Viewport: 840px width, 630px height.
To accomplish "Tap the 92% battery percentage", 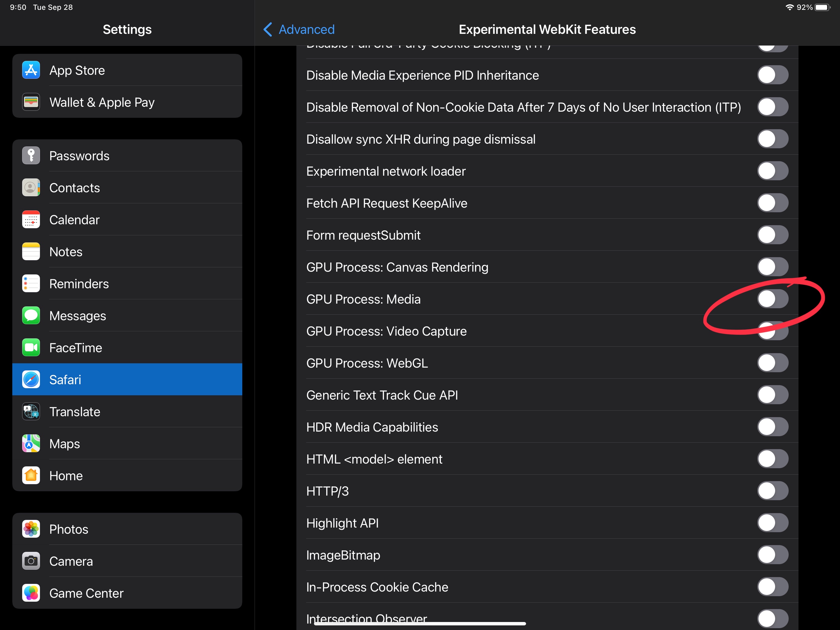I will tap(805, 7).
